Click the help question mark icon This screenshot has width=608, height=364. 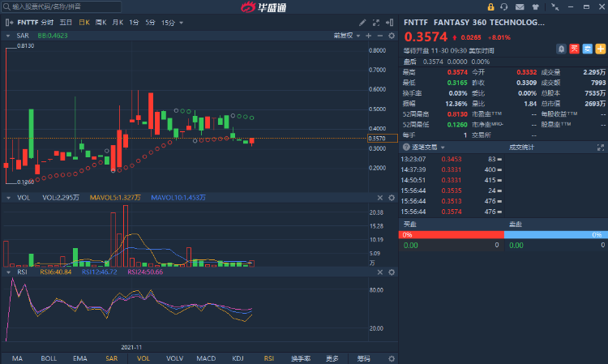tap(406, 148)
